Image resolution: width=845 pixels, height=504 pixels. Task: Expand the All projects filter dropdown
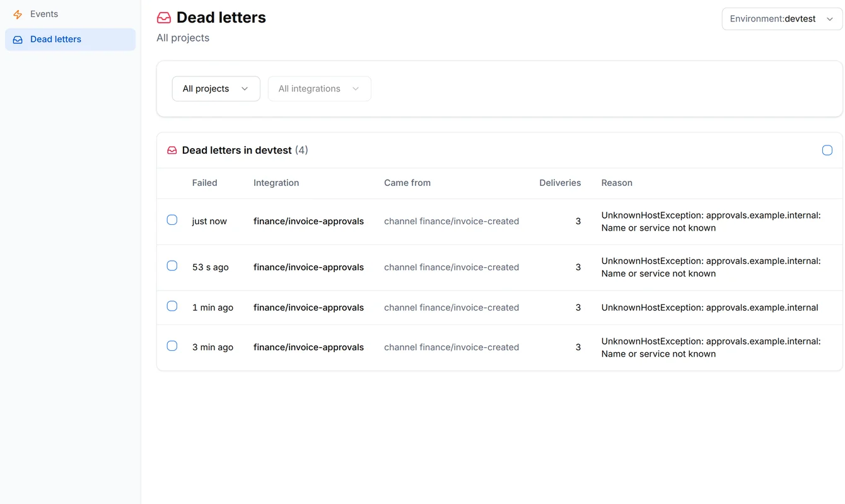click(216, 89)
